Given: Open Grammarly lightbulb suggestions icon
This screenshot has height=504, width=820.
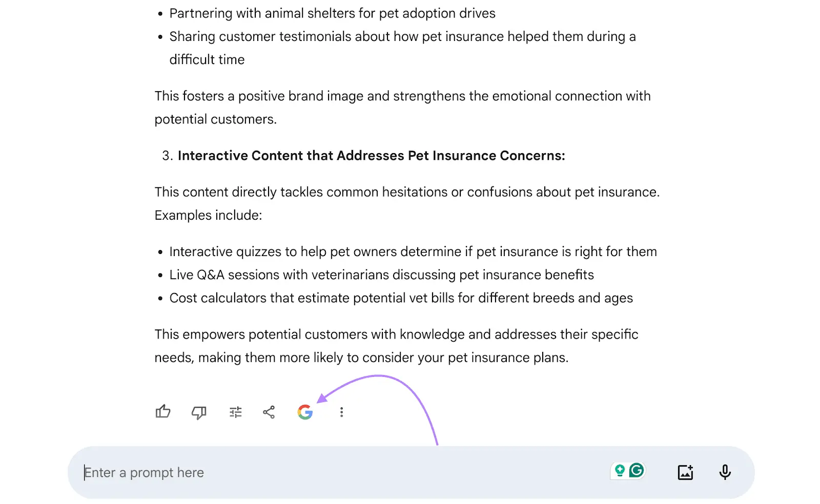Looking at the screenshot, I should 620,471.
